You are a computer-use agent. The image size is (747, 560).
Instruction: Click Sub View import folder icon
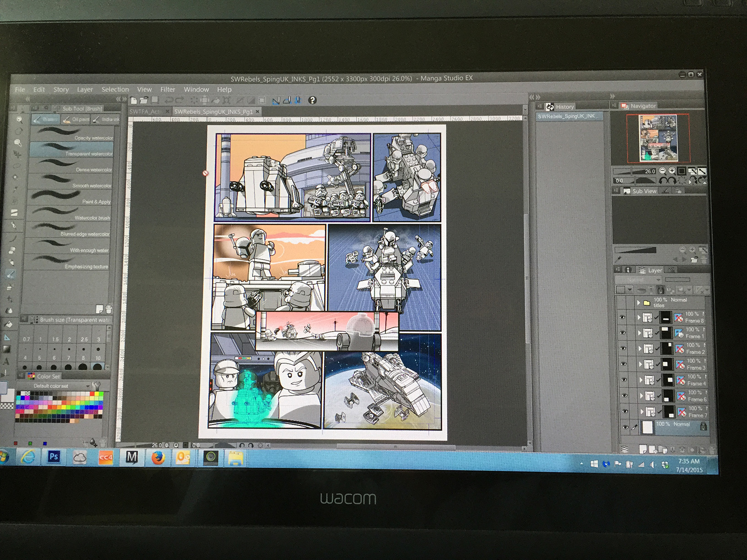pos(695,259)
